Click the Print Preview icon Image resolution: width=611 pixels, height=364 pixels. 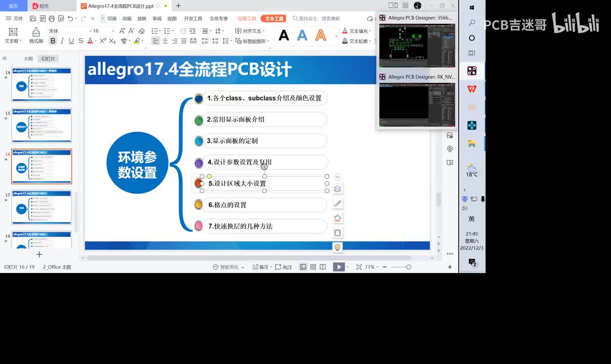click(61, 18)
